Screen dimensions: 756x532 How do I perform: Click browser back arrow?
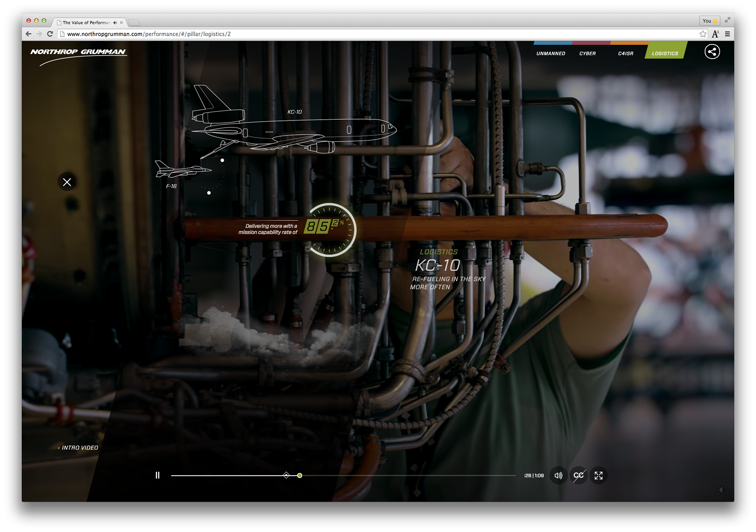28,34
